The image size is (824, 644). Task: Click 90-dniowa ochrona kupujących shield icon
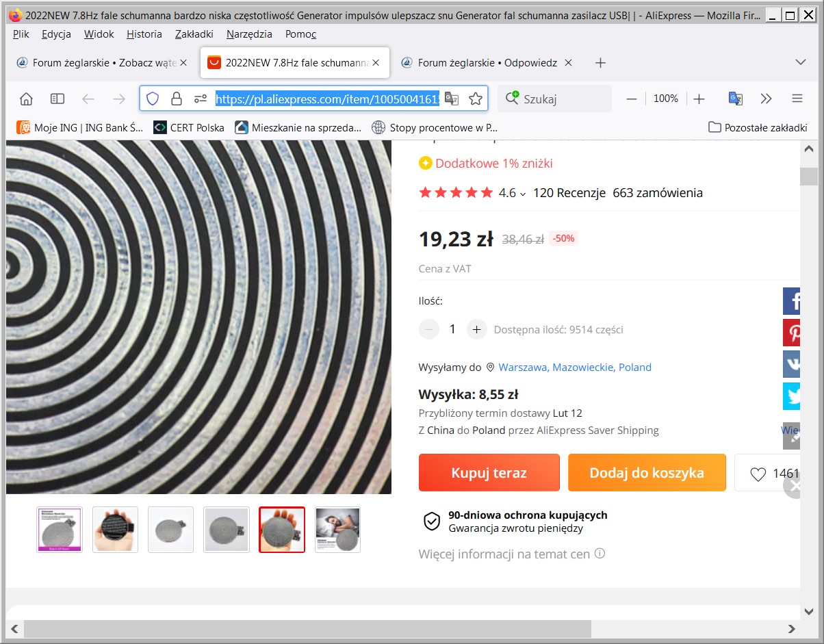(x=431, y=521)
